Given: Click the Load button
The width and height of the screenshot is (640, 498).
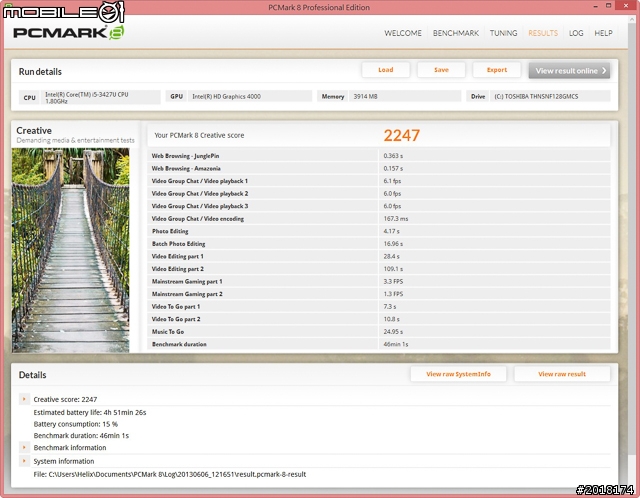Looking at the screenshot, I should tap(386, 70).
